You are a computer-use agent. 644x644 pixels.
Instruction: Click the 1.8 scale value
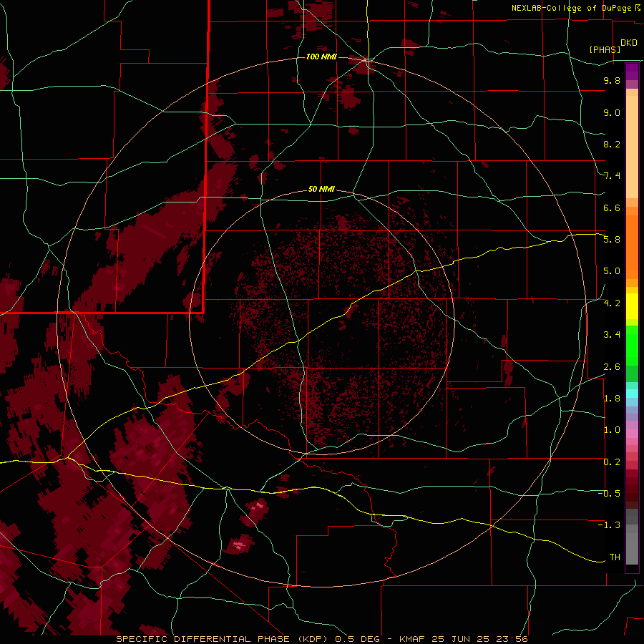[x=612, y=399]
